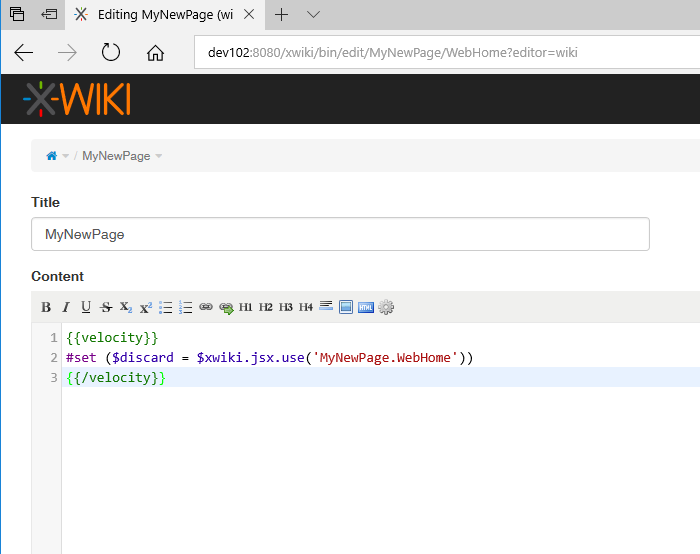This screenshot has width=700, height=554.
Task: Insert a numbered list
Action: pyautogui.click(x=185, y=307)
